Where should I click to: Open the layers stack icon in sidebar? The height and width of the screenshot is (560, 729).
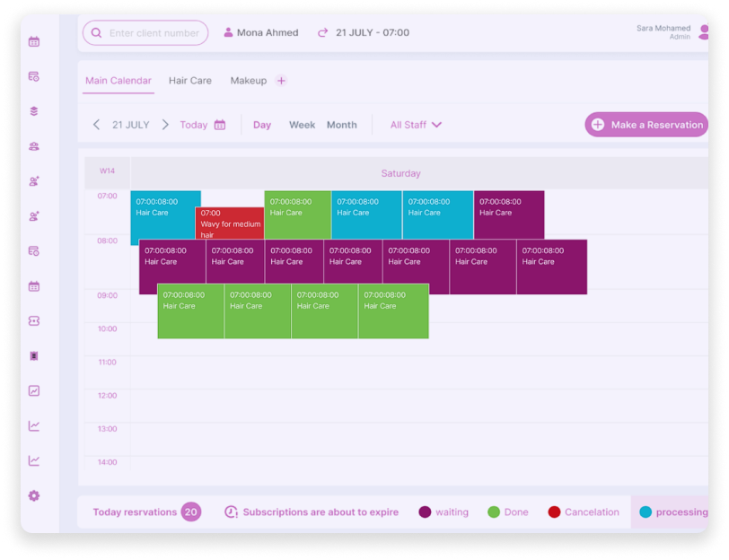(34, 111)
